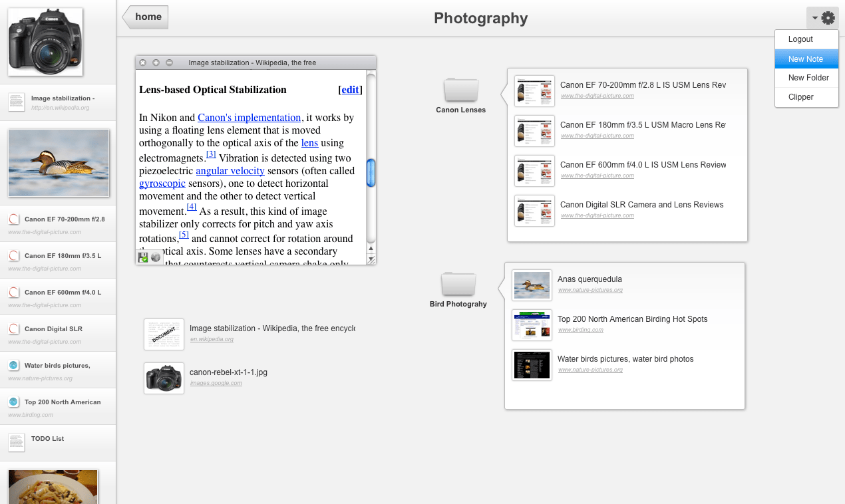Screen dimensions: 845x504
Task: Click the sidebar icon for Canon EF 70-200mm f/2.8
Action: click(x=13, y=219)
